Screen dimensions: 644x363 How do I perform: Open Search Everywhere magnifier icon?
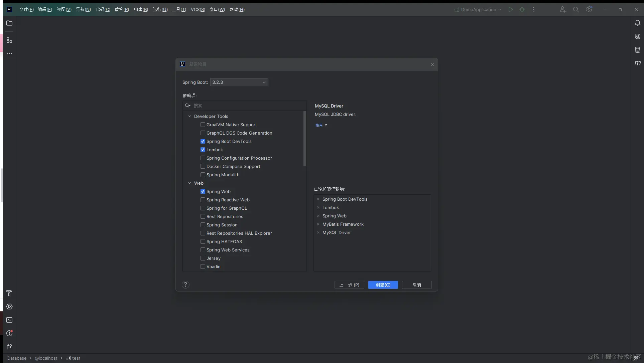pos(576,9)
